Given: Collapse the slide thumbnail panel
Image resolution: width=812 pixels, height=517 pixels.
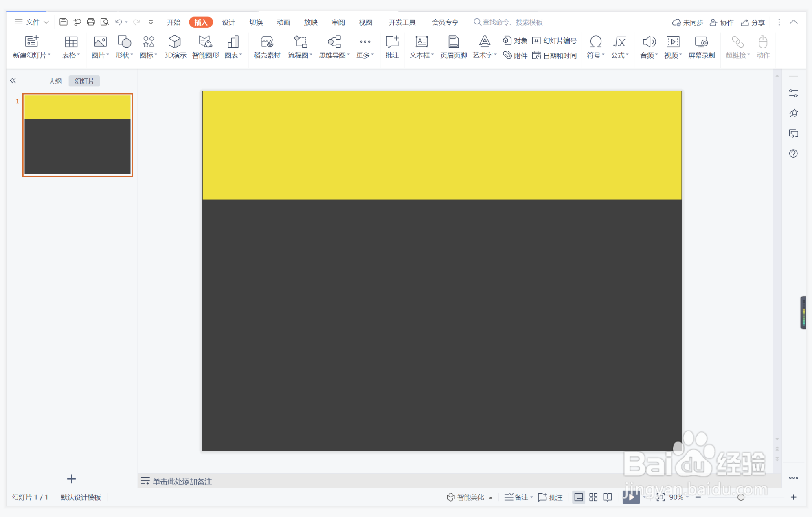Looking at the screenshot, I should tap(13, 81).
